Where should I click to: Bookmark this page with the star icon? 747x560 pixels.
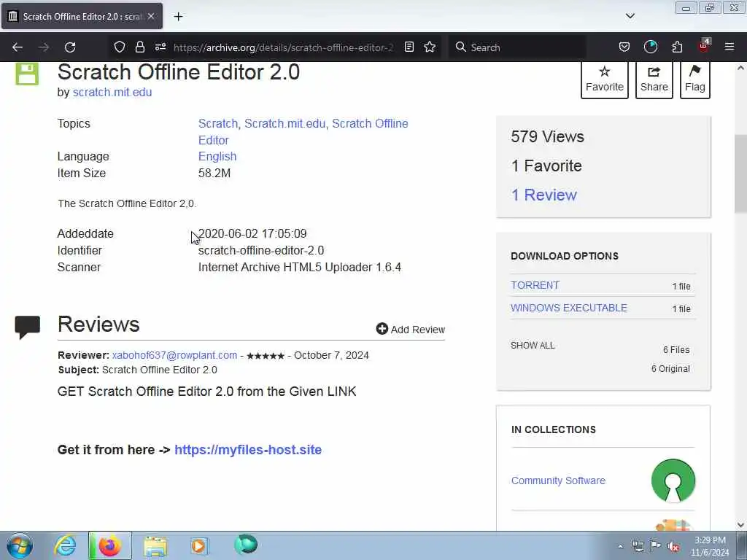click(x=430, y=47)
